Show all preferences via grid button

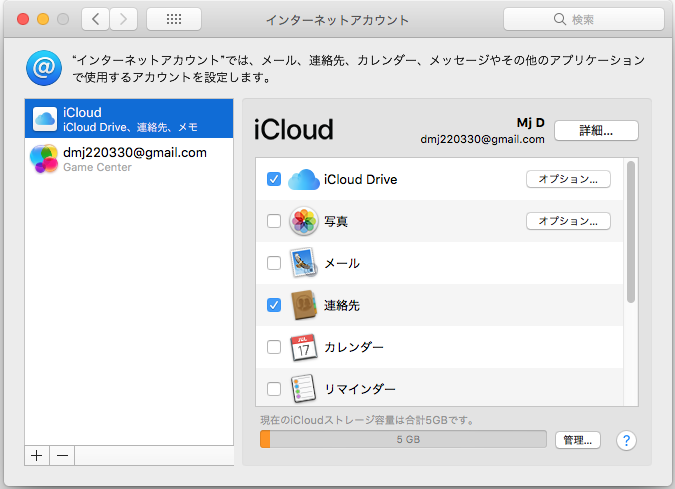coord(174,19)
